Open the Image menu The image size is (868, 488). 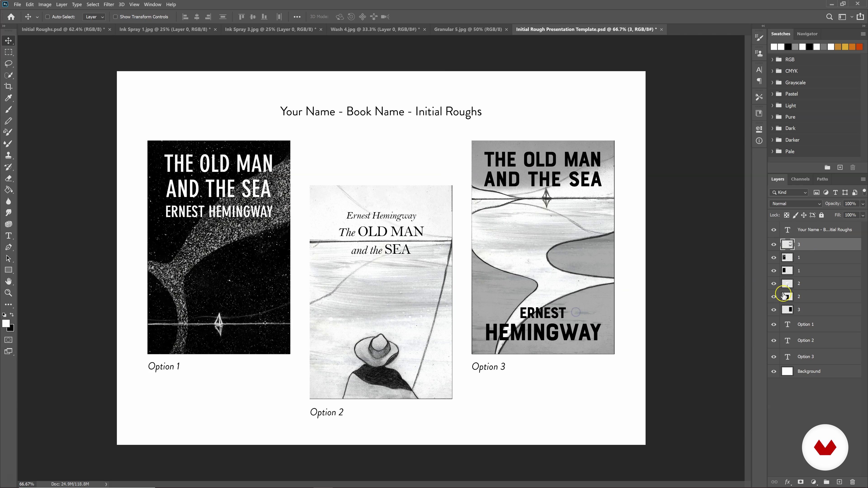pyautogui.click(x=45, y=4)
